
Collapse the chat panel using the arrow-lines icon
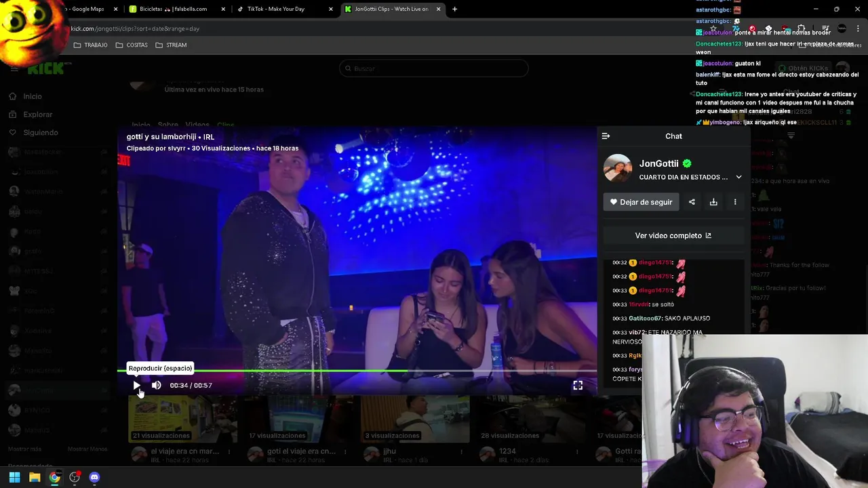coord(606,136)
